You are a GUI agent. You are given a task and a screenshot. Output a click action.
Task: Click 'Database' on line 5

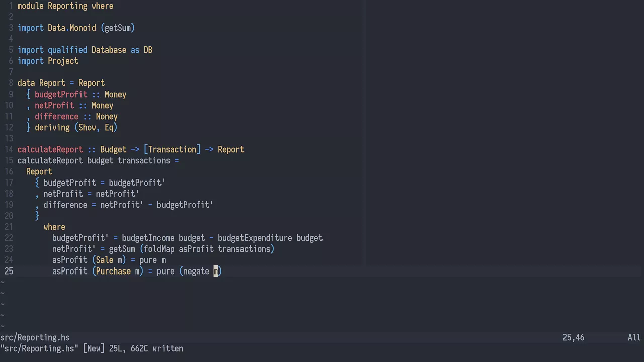[109, 50]
